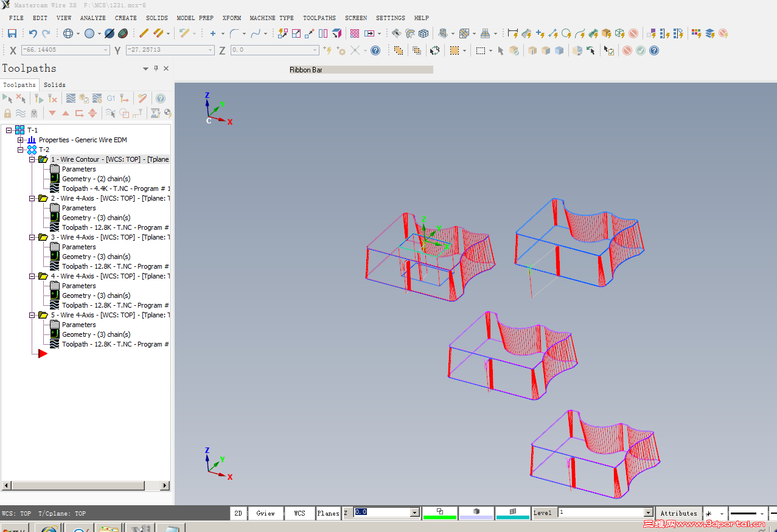The height and width of the screenshot is (532, 777).
Task: Open the CREATE menu
Action: tap(126, 18)
